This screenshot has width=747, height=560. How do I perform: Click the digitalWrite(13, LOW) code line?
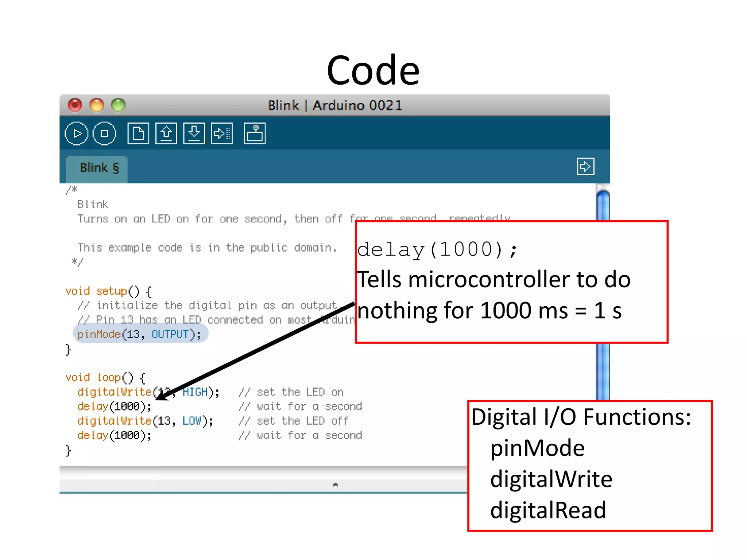(145, 421)
